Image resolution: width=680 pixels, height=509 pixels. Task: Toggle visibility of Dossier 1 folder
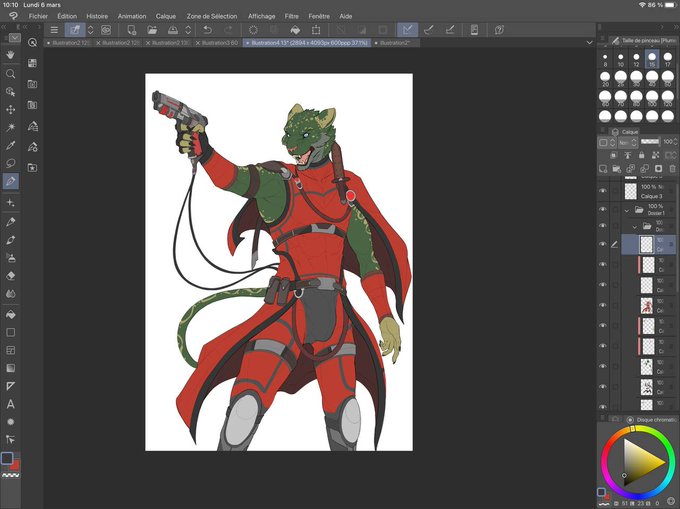coord(602,210)
